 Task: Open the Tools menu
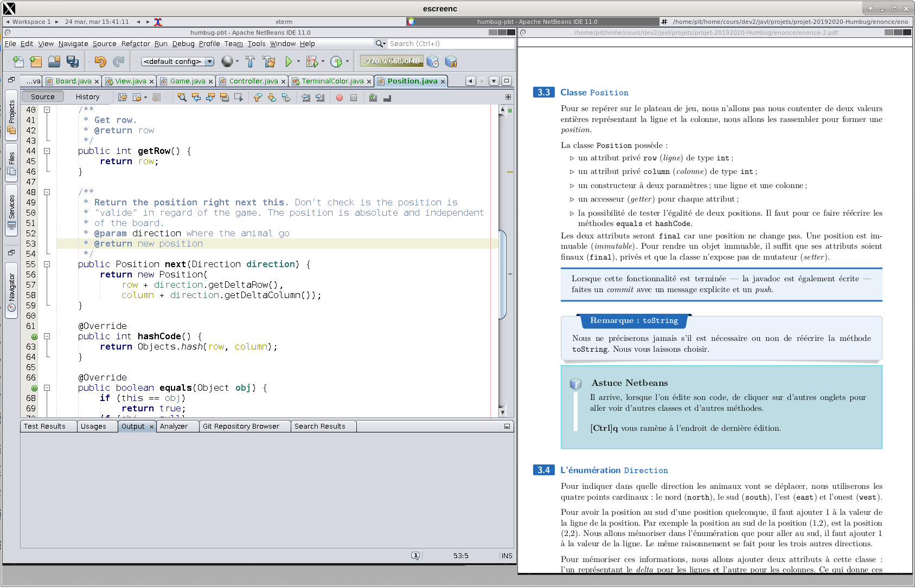point(257,44)
